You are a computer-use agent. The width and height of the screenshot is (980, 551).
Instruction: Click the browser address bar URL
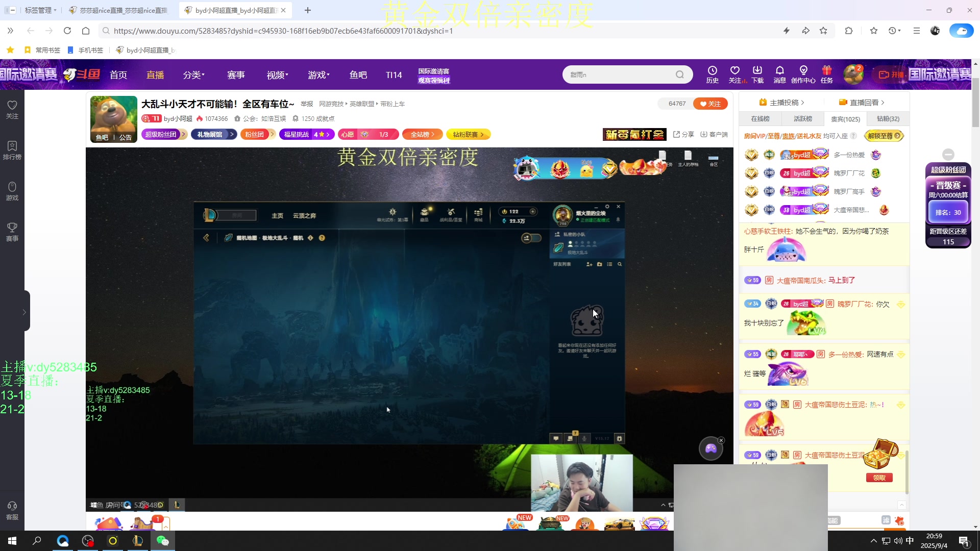tap(283, 31)
